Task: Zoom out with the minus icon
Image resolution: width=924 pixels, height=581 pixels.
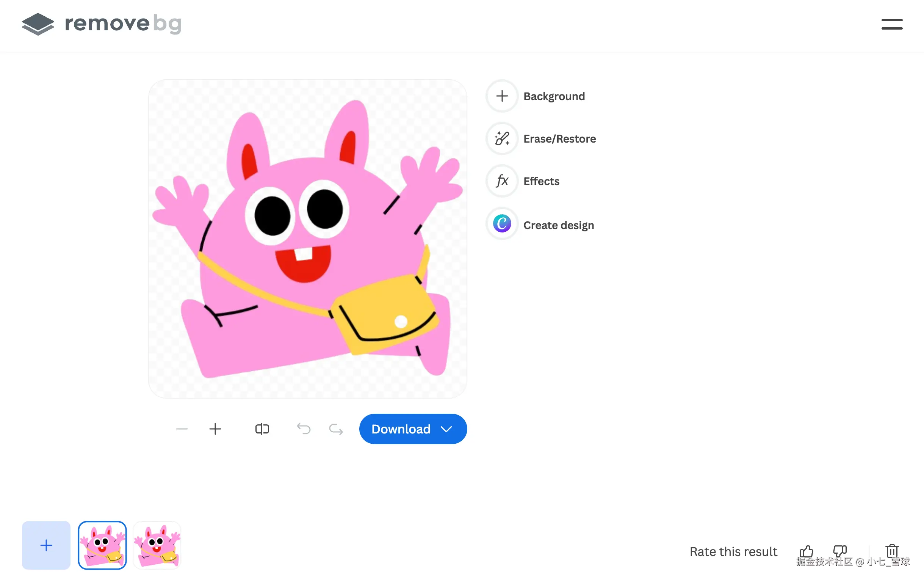Action: click(182, 429)
